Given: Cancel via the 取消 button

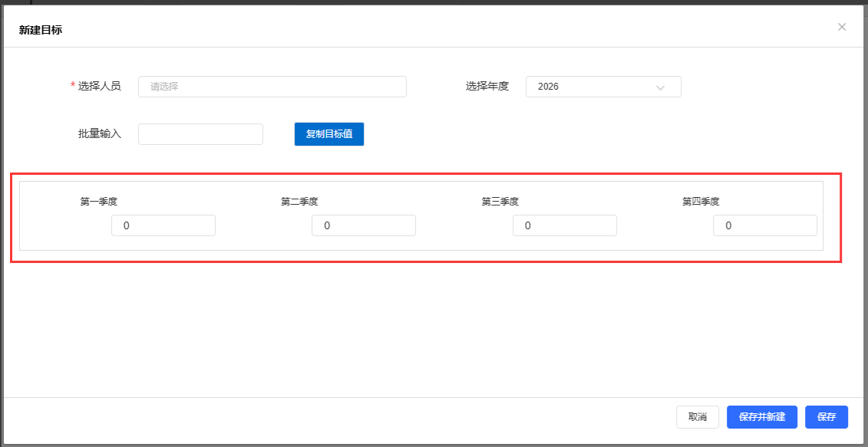Looking at the screenshot, I should coord(697,417).
